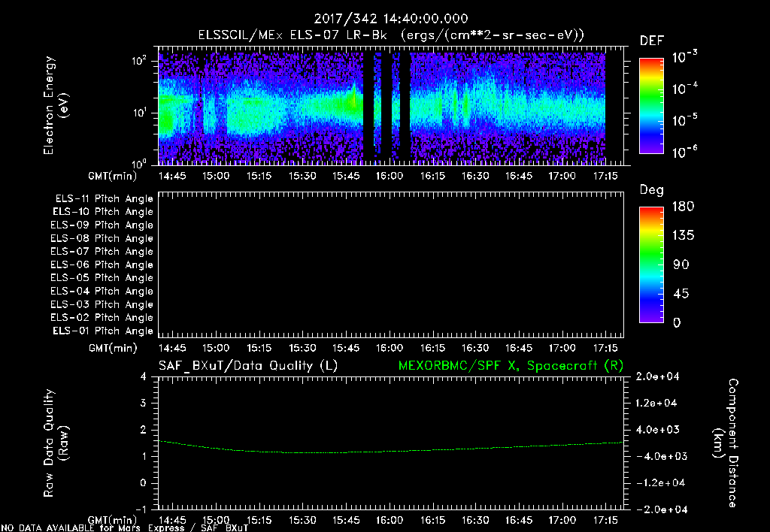770x532 pixels.
Task: Click the 10^0 energy axis tick label
Action: [139, 163]
